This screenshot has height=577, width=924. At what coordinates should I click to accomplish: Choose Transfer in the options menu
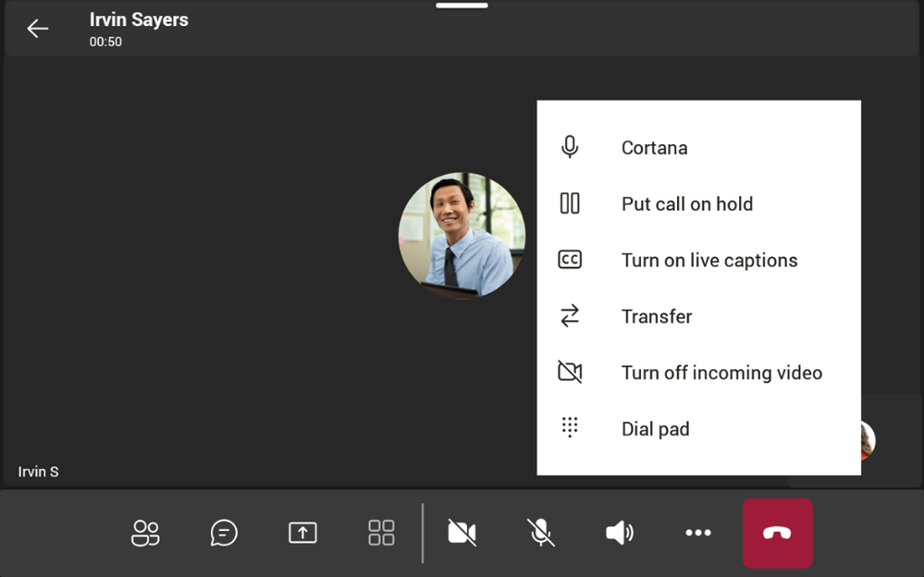pos(657,317)
